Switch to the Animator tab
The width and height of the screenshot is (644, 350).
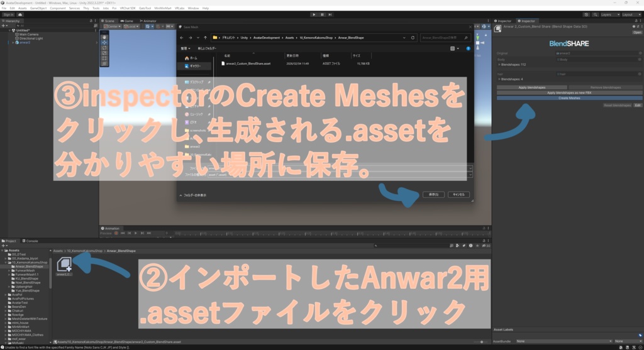click(x=148, y=21)
